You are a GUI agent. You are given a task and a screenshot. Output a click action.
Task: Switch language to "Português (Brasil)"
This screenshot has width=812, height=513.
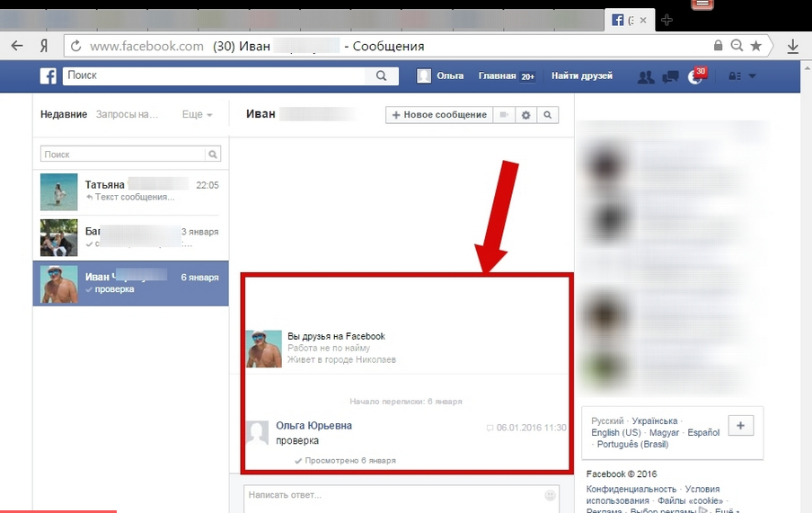[x=633, y=444]
